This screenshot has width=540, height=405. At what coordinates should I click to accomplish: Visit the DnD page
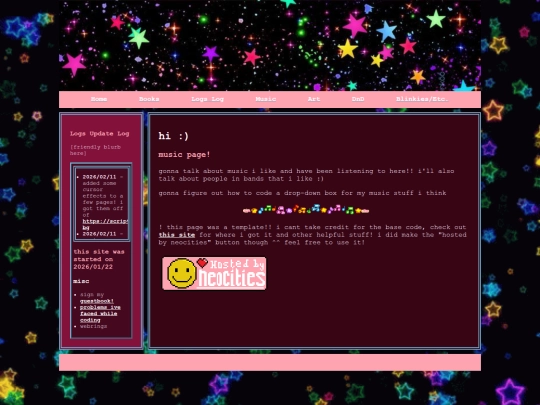[358, 99]
